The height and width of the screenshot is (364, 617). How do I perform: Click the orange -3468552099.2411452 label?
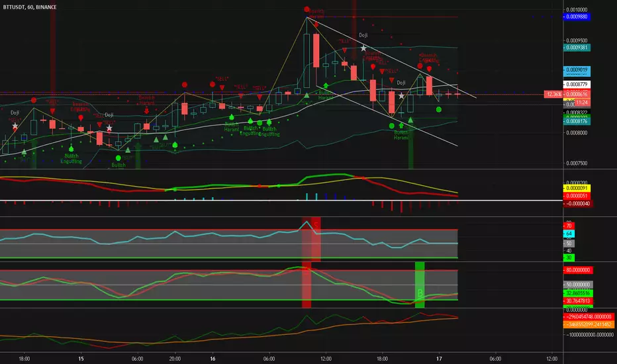point(589,324)
